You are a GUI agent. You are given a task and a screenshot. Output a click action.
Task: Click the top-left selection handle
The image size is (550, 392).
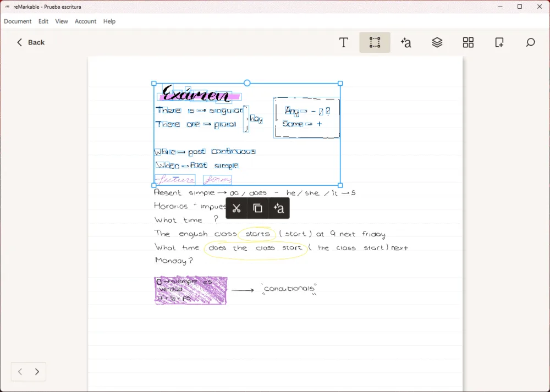click(x=153, y=84)
